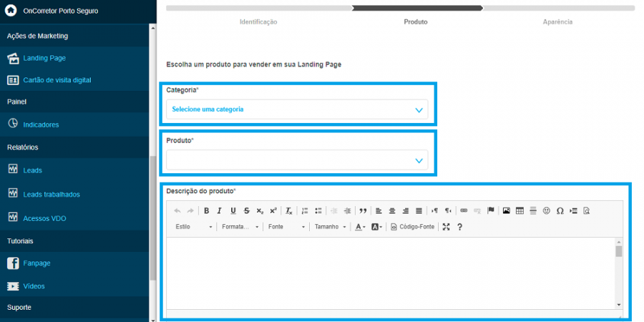644x322 pixels.
Task: Open the text color picker
Action: click(360, 227)
